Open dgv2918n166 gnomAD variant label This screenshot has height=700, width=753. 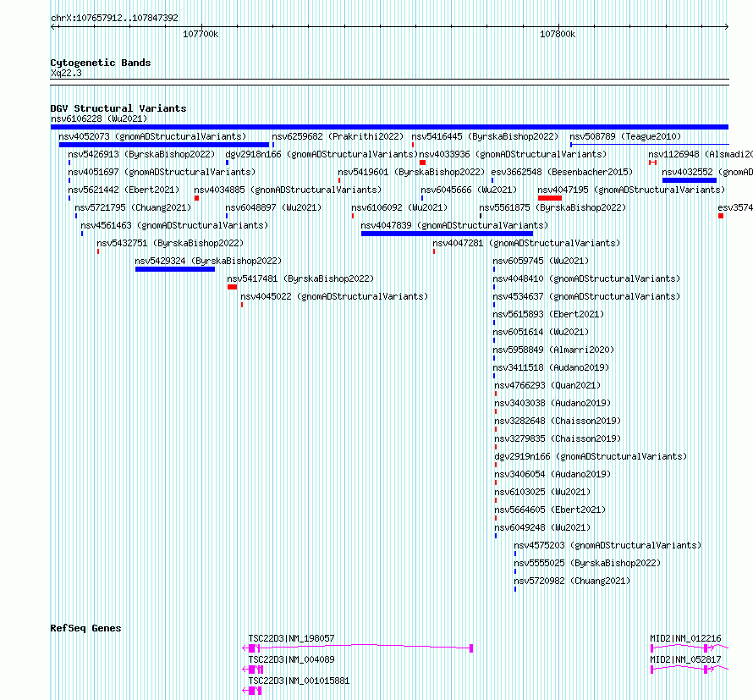(x=322, y=154)
